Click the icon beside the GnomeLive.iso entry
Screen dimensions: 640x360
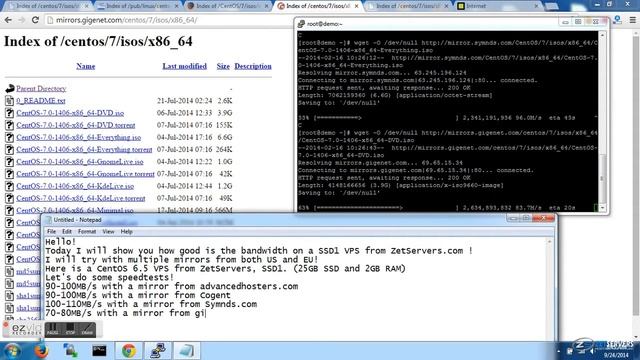click(9, 162)
